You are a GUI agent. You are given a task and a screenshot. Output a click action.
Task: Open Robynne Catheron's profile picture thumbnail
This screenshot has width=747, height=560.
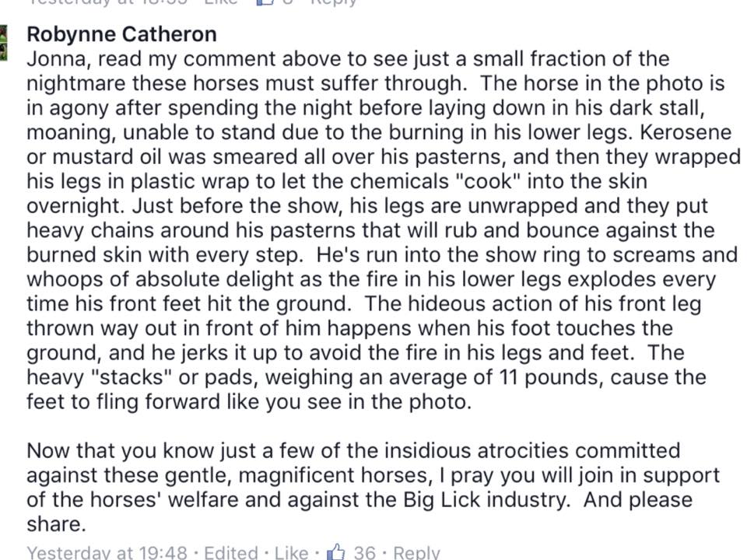click(x=3, y=43)
